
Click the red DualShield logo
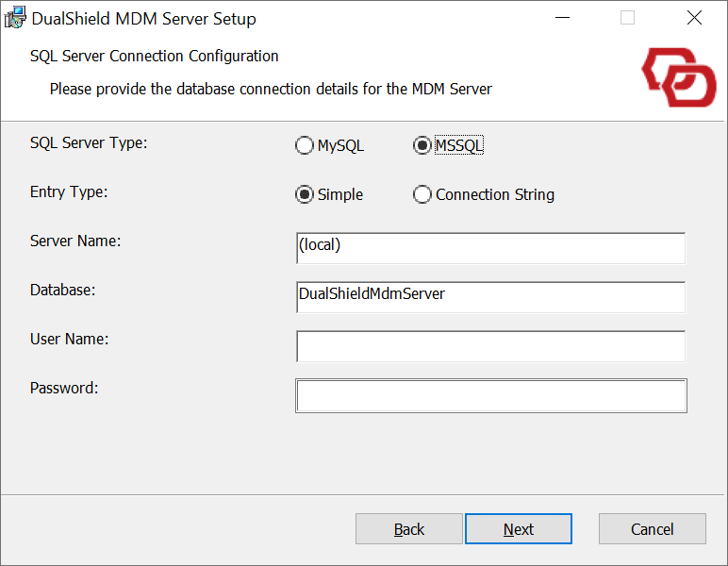point(678,77)
